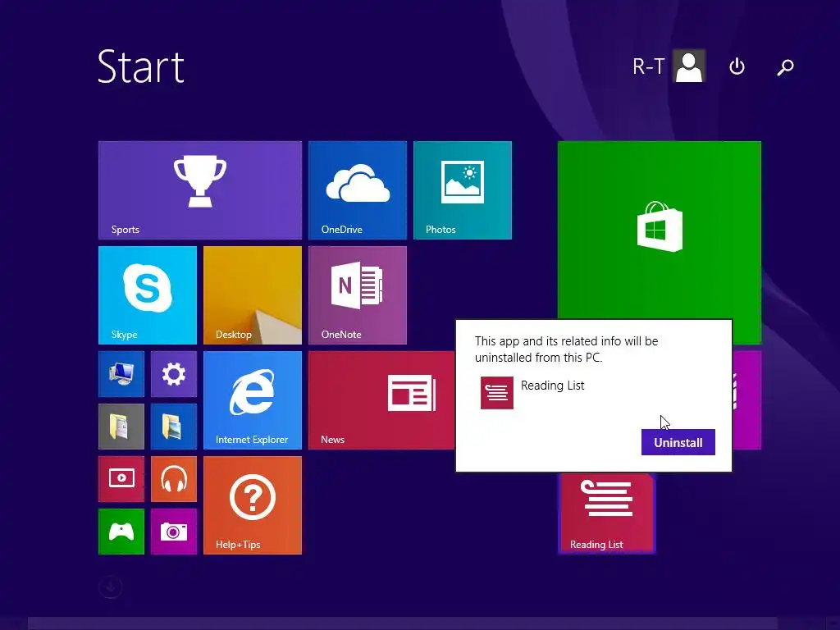This screenshot has height=630, width=840.
Task: Click the Reading List icon in the popup
Action: (x=496, y=393)
